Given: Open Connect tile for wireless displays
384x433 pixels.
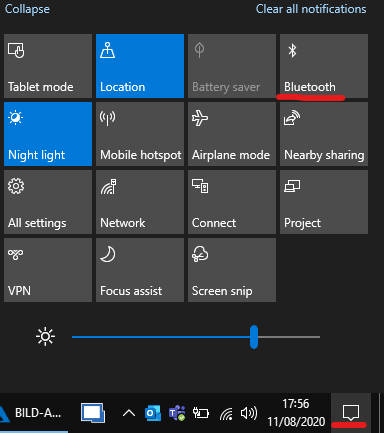Looking at the screenshot, I should click(x=232, y=202).
